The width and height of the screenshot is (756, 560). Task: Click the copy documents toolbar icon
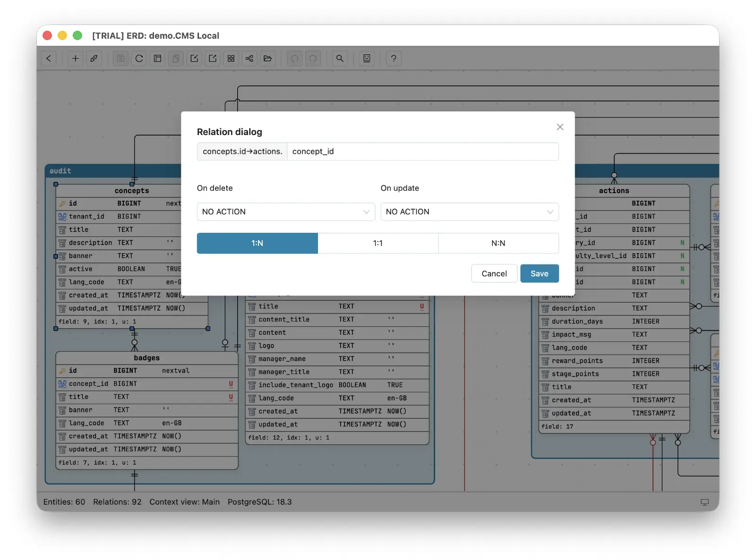[x=176, y=59]
